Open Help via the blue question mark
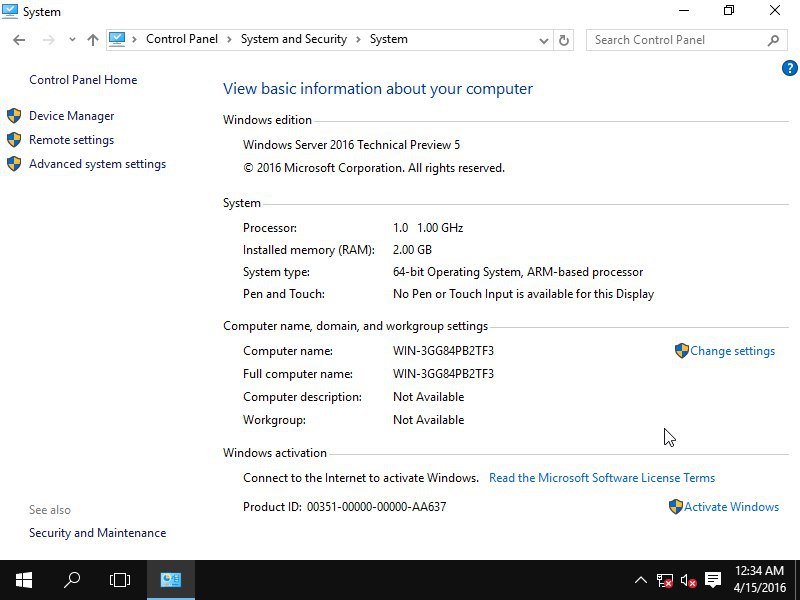800x600 pixels. pyautogui.click(x=789, y=68)
